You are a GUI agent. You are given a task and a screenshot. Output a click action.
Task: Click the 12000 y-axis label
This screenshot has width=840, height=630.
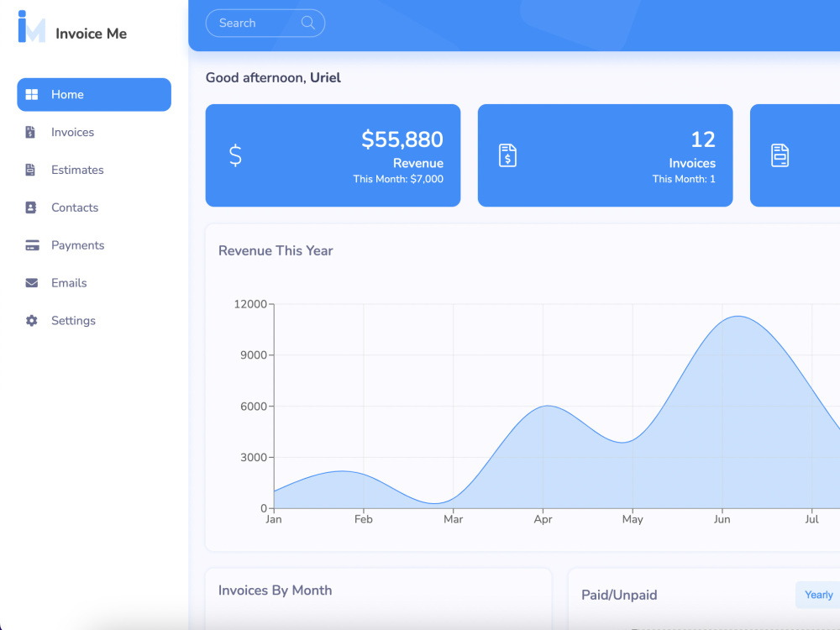(250, 304)
